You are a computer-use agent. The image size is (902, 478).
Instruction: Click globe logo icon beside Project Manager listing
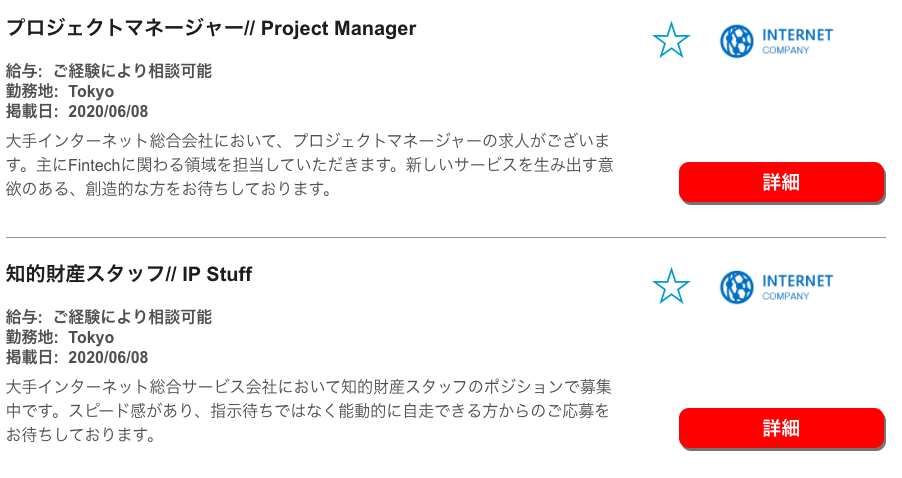(x=736, y=41)
